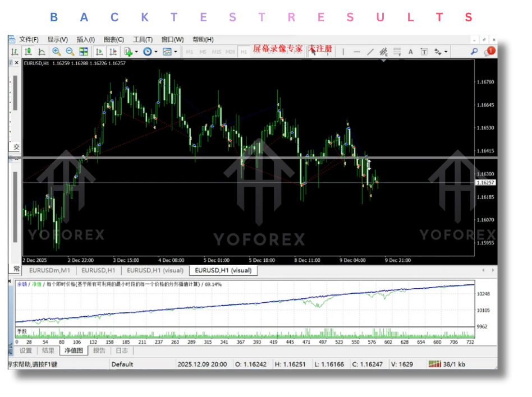The height and width of the screenshot is (397, 532).
Task: Select the text insertion tool
Action: (x=410, y=51)
